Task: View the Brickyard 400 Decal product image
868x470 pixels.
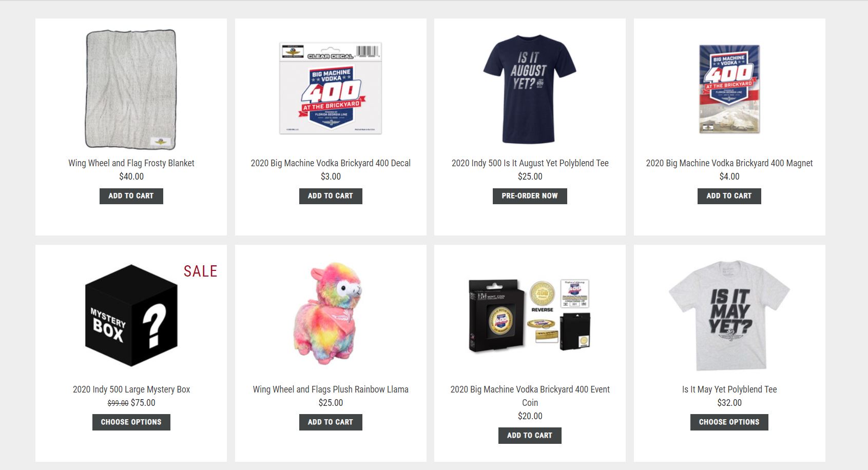Action: pyautogui.click(x=331, y=88)
